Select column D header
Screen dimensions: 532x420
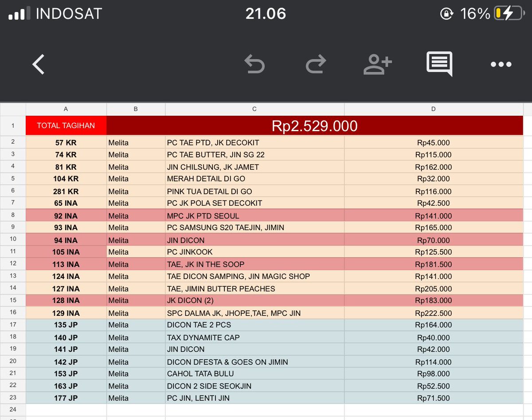pyautogui.click(x=434, y=109)
